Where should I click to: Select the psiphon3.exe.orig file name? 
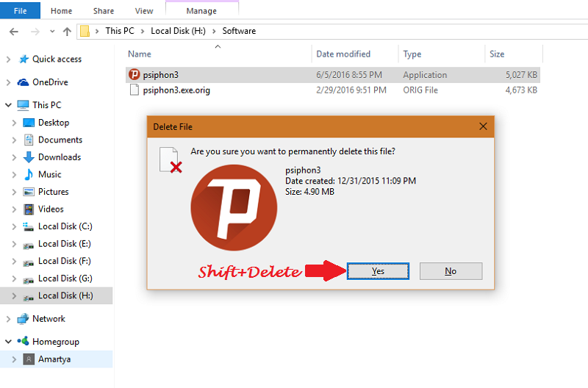coord(176,90)
